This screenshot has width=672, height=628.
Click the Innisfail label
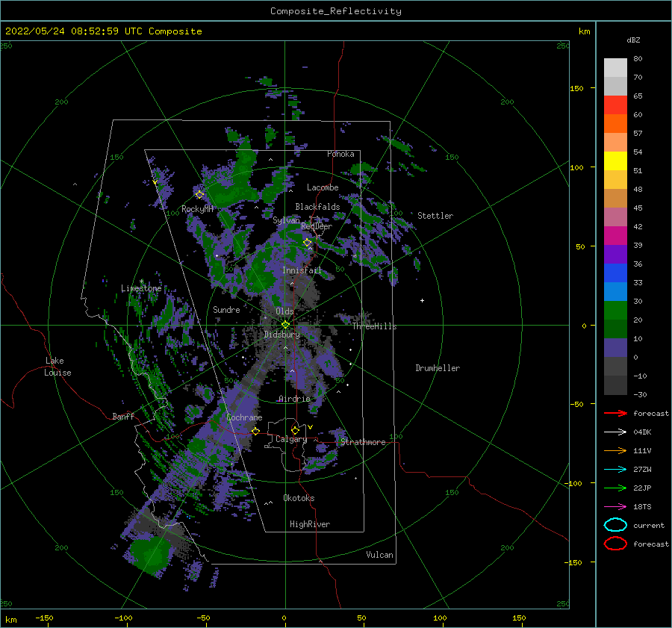[302, 270]
